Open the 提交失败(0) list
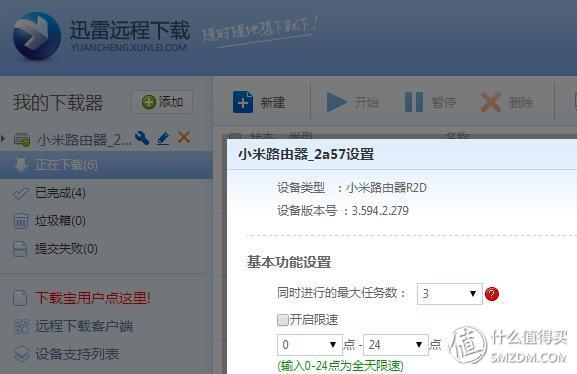This screenshot has width=577, height=374. (66, 249)
